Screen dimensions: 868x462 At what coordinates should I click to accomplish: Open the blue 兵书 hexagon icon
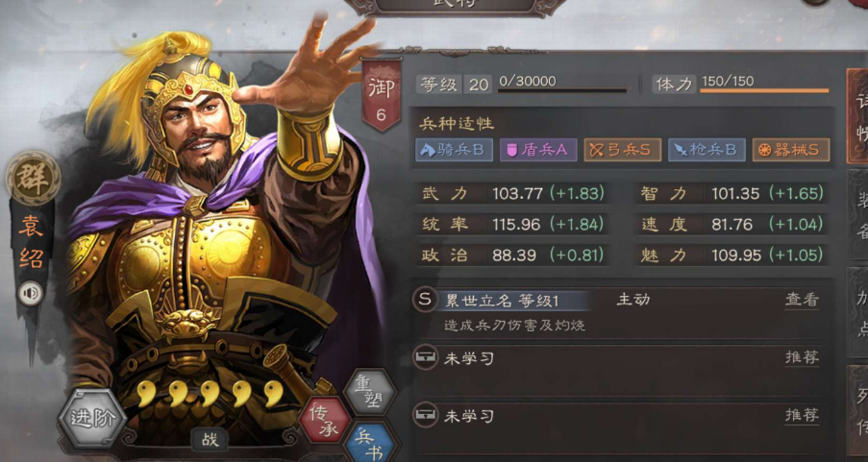[369, 445]
